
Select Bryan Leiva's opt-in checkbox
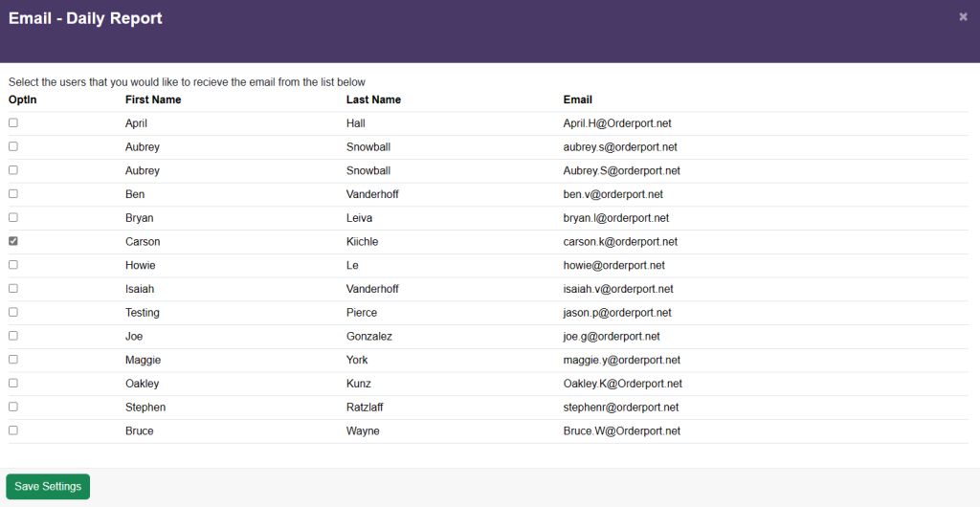click(x=13, y=218)
